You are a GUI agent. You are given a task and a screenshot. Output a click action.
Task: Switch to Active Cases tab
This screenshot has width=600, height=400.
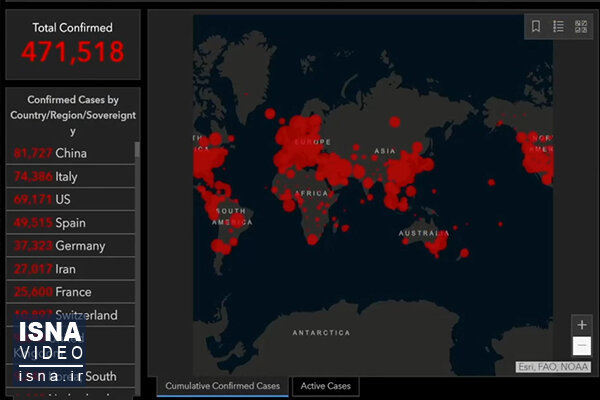[x=326, y=386]
